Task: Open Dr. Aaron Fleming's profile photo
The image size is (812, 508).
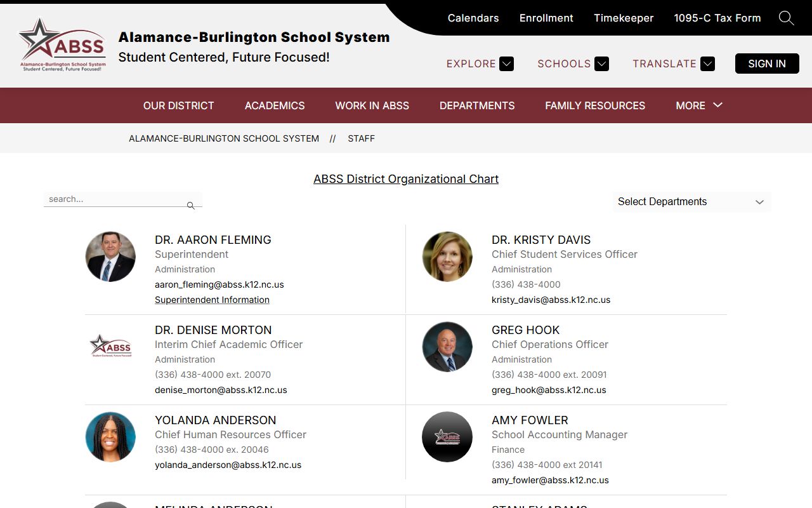Action: (x=110, y=257)
